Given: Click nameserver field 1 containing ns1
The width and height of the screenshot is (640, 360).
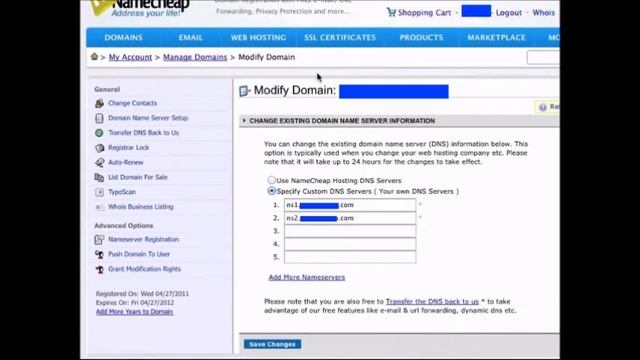Looking at the screenshot, I should (350, 205).
